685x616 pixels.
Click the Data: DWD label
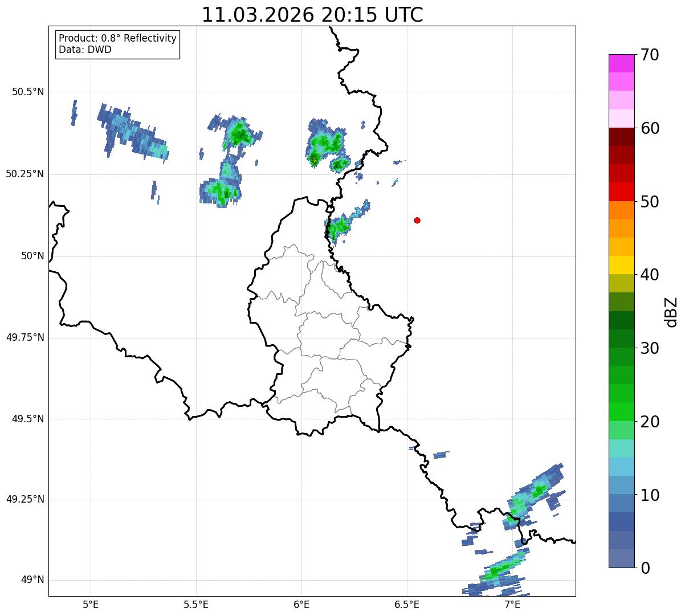coord(85,50)
